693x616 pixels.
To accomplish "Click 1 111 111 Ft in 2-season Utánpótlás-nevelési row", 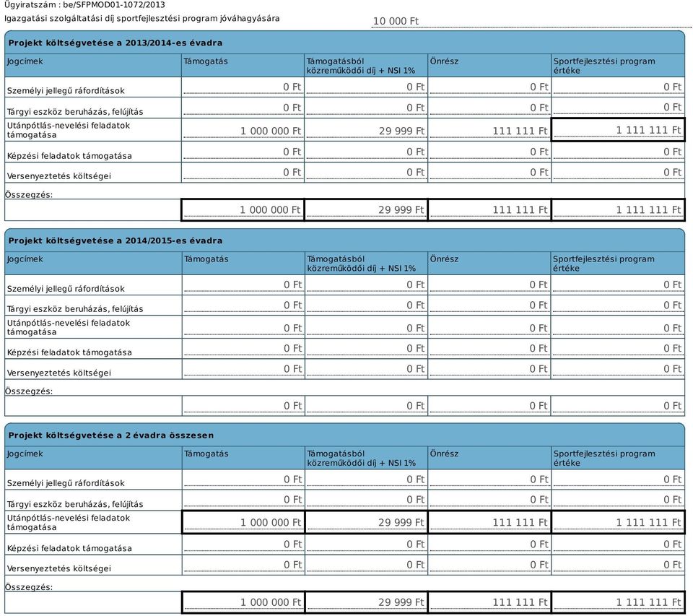I will (618, 522).
